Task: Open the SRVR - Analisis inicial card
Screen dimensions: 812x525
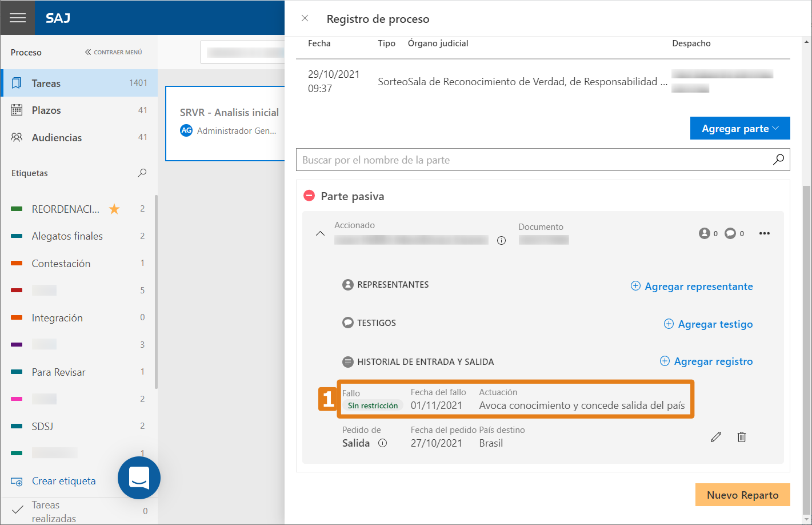Action: pos(225,124)
